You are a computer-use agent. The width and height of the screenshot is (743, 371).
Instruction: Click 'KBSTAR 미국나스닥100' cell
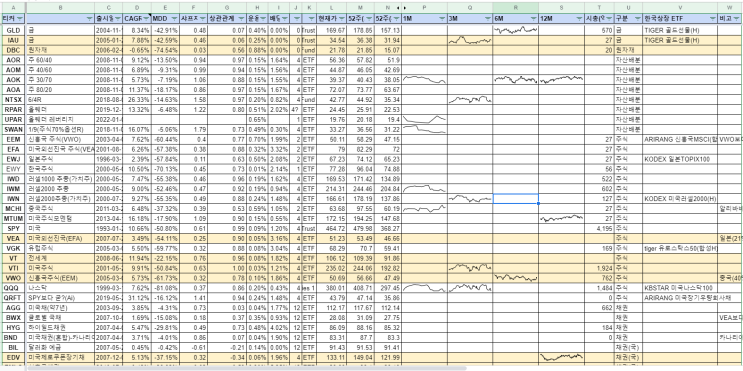pos(680,288)
